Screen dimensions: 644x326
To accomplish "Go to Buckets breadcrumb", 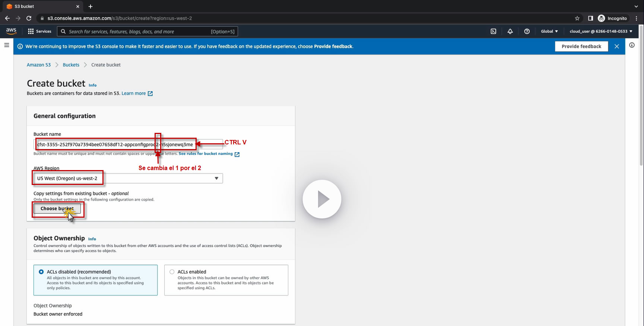I will pos(71,65).
